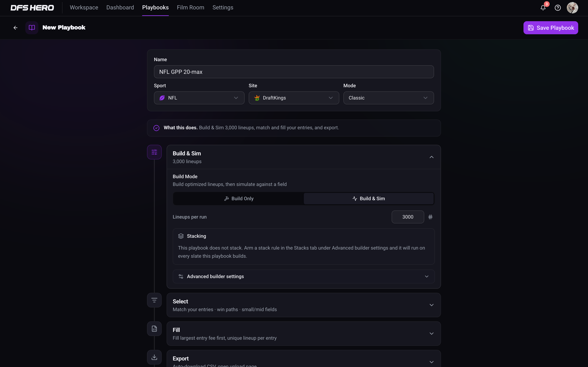Open the notifications bell
Screen dimensions: 588x367
543,8
